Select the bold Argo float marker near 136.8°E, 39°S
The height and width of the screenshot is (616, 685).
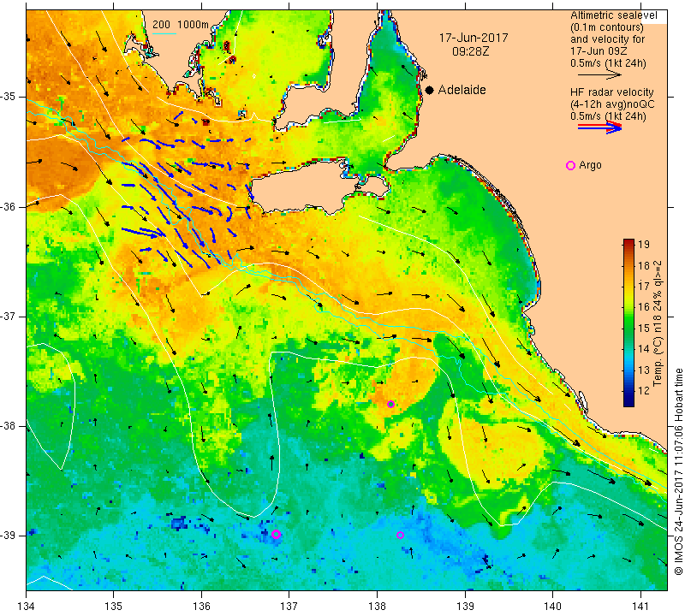click(x=276, y=535)
